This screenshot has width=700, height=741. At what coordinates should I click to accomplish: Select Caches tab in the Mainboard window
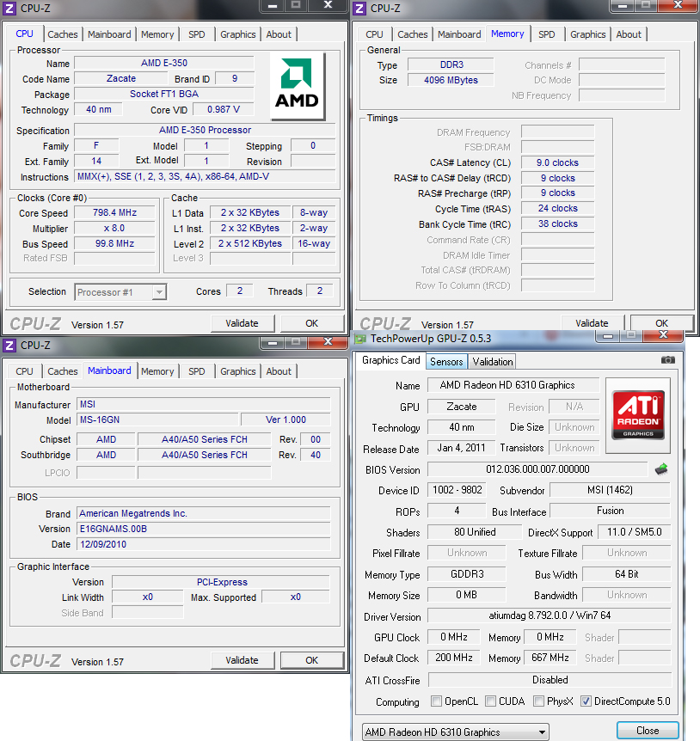[63, 371]
